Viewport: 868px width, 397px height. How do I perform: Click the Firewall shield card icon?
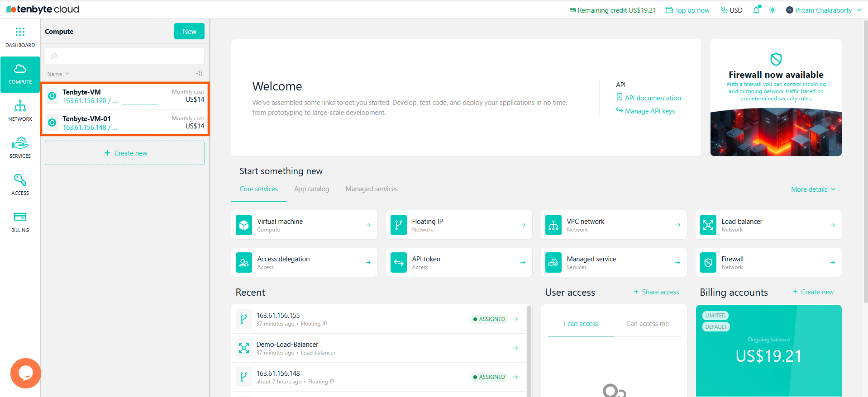coord(708,262)
